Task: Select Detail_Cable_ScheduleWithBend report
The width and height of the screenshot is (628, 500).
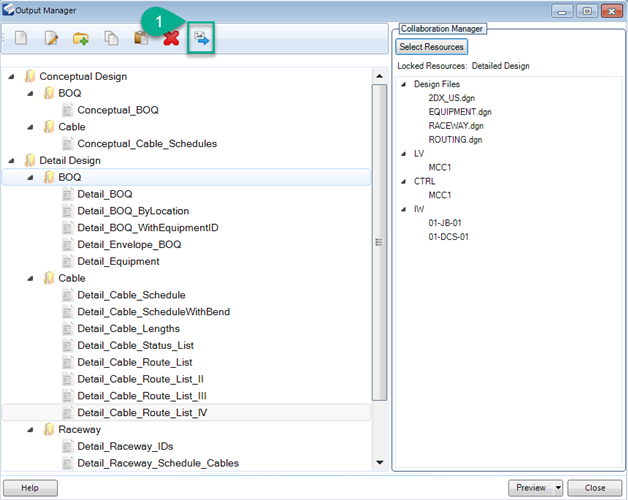Action: click(153, 312)
